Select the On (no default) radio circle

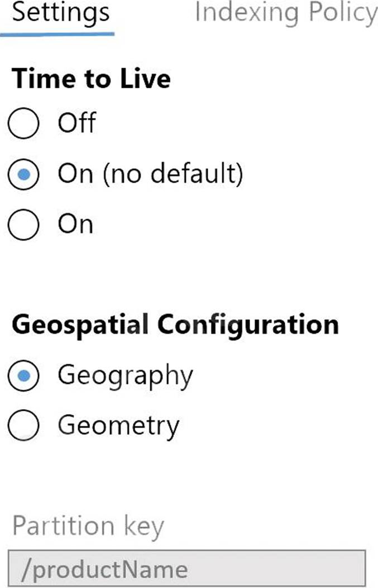click(x=23, y=175)
